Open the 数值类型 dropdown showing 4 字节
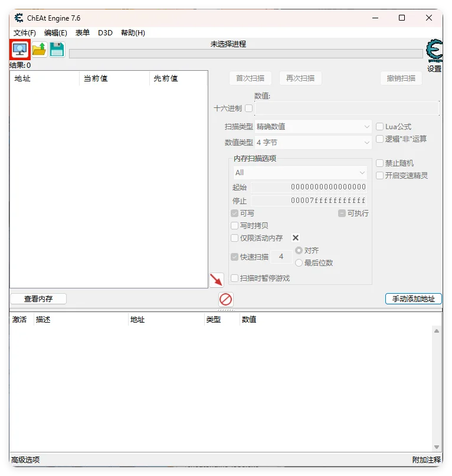Image resolution: width=452 pixels, height=476 pixels. [x=313, y=142]
